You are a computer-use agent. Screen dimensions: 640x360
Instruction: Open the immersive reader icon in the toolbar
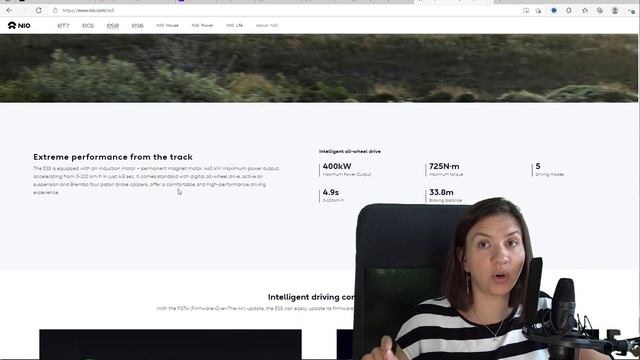tap(526, 11)
